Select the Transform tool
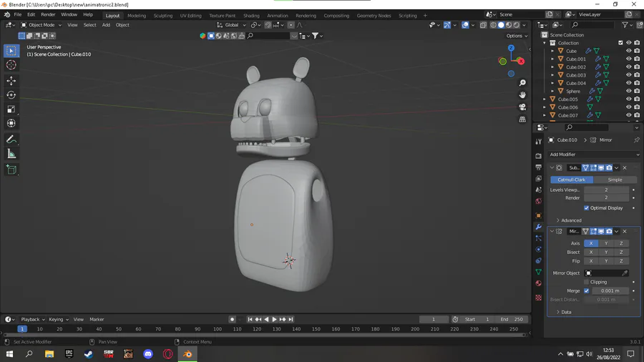 coord(11,123)
